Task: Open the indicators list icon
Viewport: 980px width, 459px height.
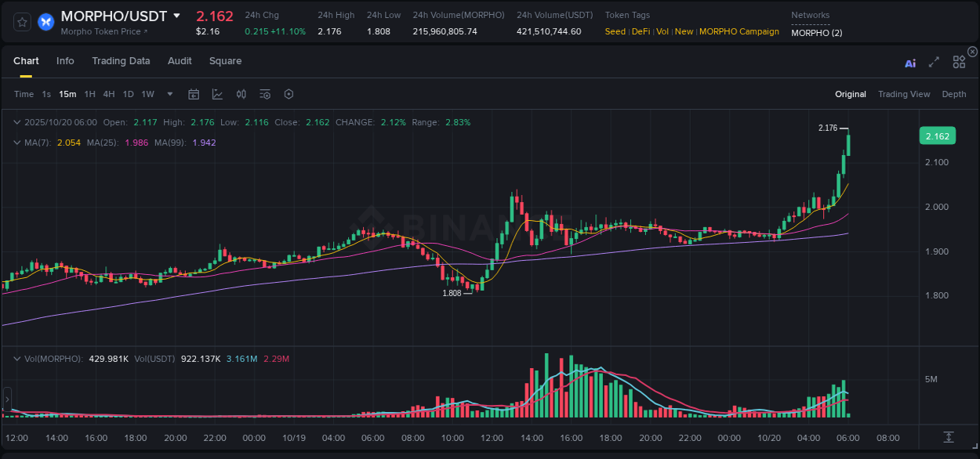Action: (x=264, y=94)
